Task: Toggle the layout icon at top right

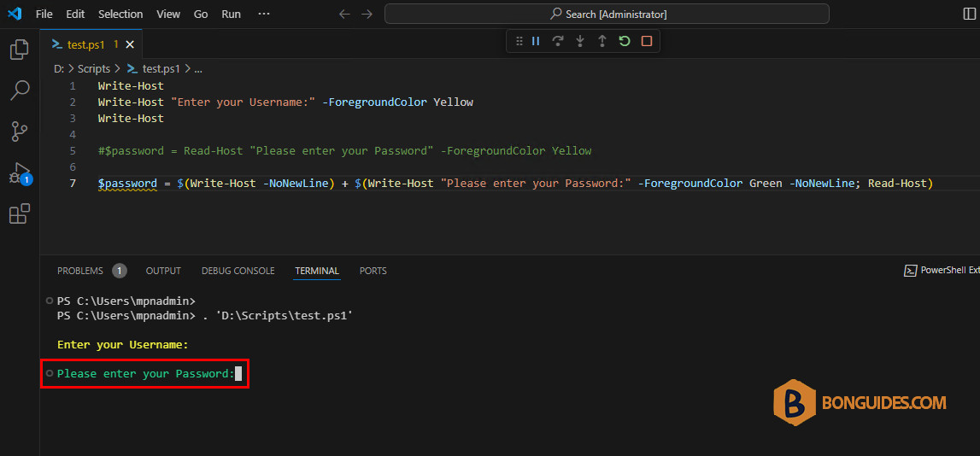Action: pyautogui.click(x=970, y=14)
